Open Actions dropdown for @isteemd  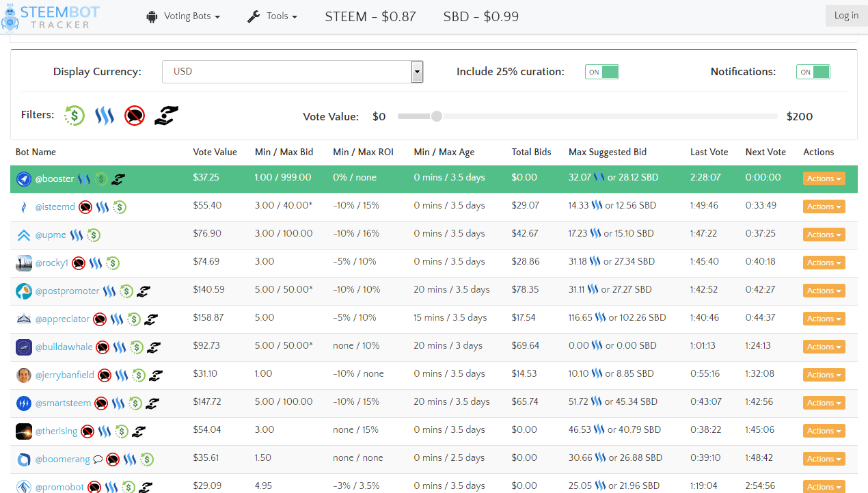point(824,206)
